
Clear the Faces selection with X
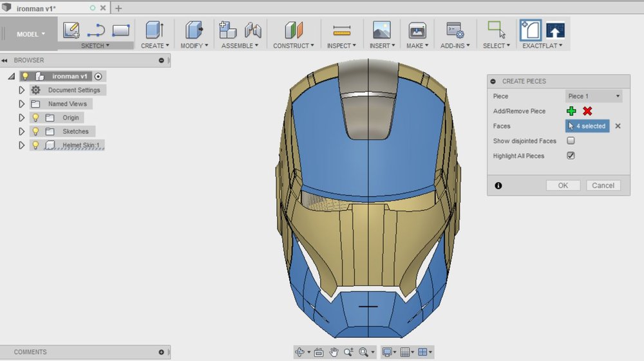618,126
